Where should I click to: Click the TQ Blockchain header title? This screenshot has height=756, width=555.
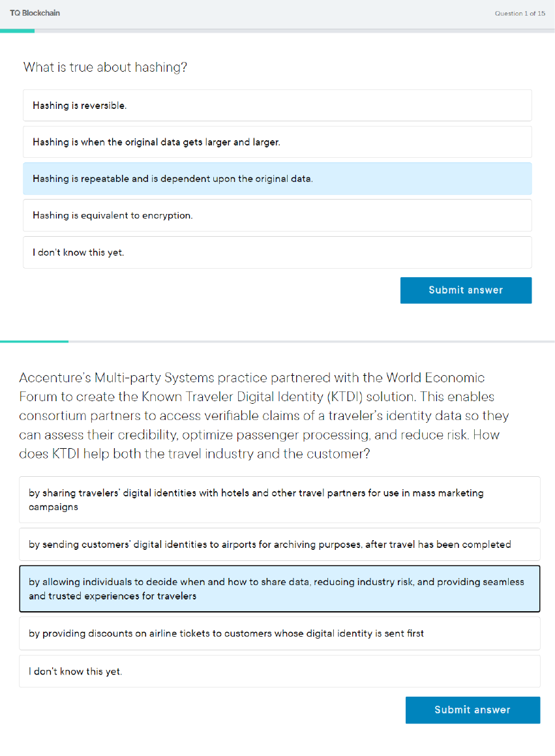(x=35, y=13)
